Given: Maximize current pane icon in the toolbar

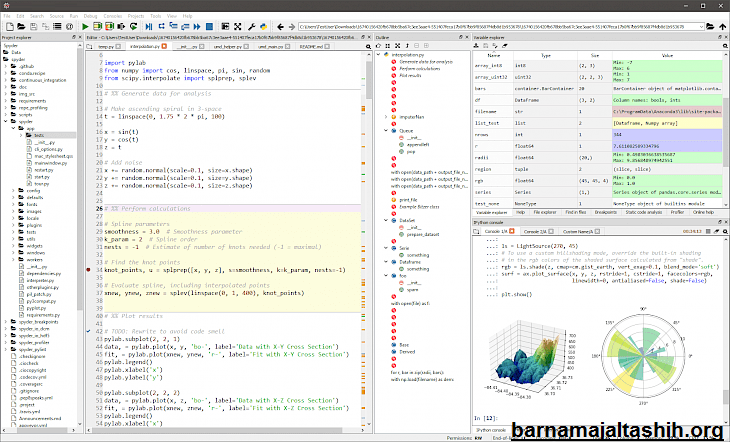Looking at the screenshot, I should [x=225, y=27].
